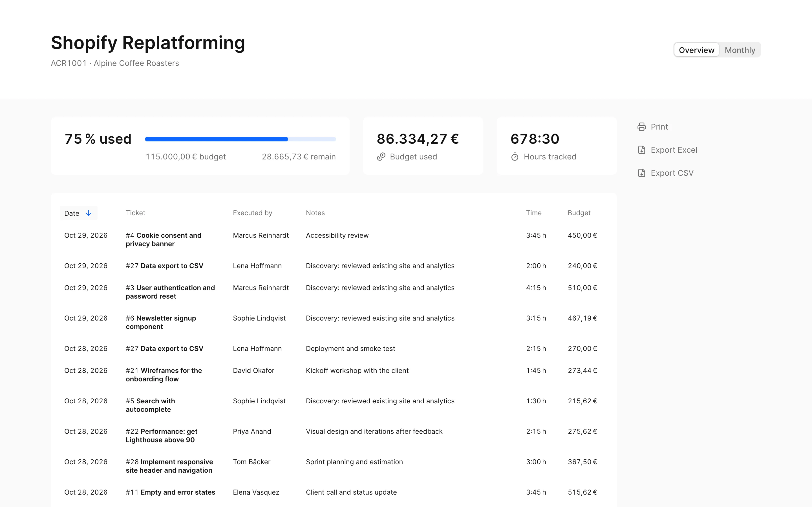Click the Ticket column header

(x=136, y=213)
